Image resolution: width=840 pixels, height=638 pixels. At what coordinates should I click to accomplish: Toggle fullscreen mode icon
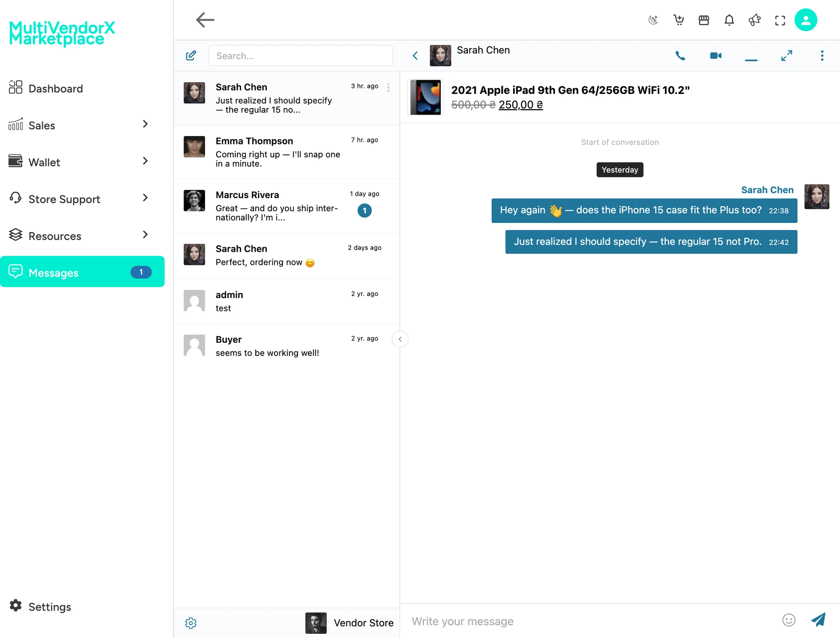(780, 20)
